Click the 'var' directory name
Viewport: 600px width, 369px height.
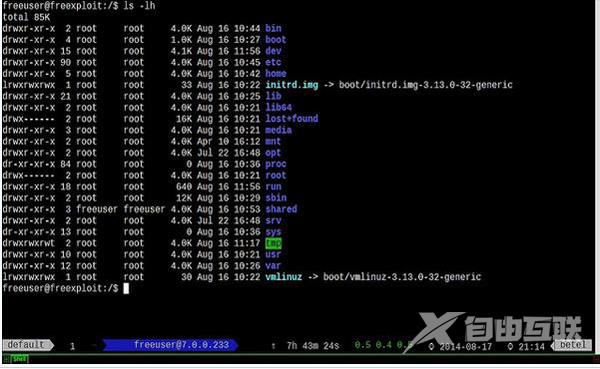[x=273, y=266]
